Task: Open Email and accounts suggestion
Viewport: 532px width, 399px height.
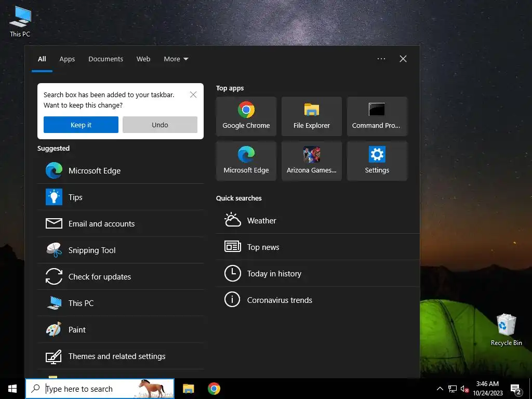Action: click(121, 223)
